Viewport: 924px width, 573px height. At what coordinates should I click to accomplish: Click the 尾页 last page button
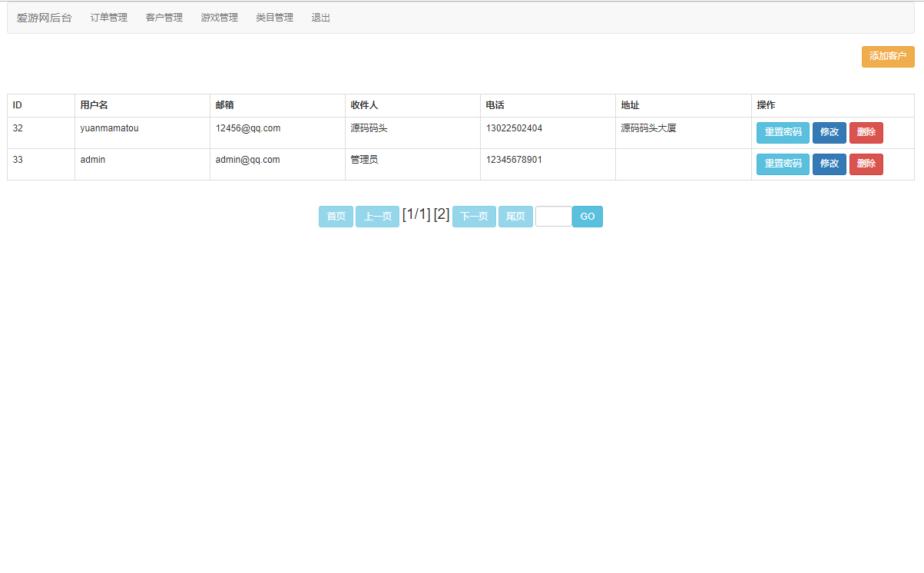[515, 217]
